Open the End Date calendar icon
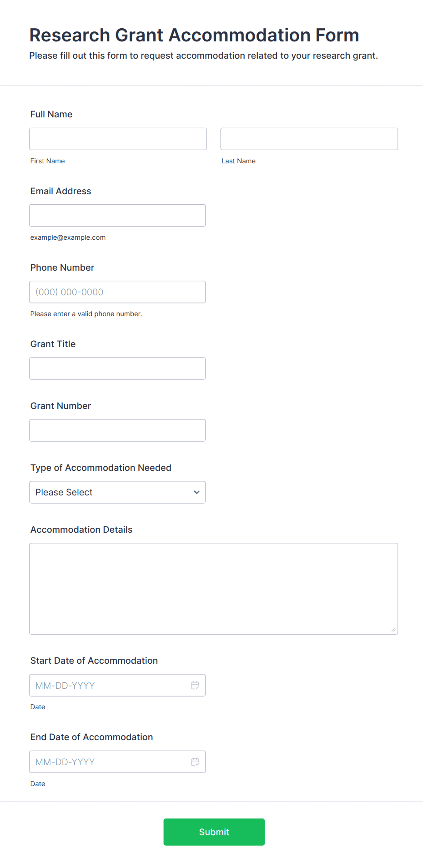 click(x=195, y=762)
